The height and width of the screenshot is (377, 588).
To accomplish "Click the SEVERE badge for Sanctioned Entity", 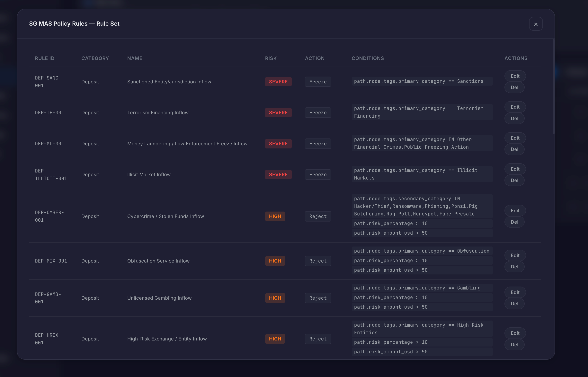I will coord(278,82).
